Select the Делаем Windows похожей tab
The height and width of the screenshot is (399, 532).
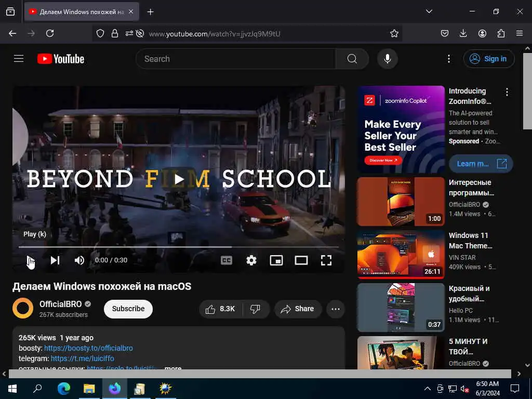point(82,11)
